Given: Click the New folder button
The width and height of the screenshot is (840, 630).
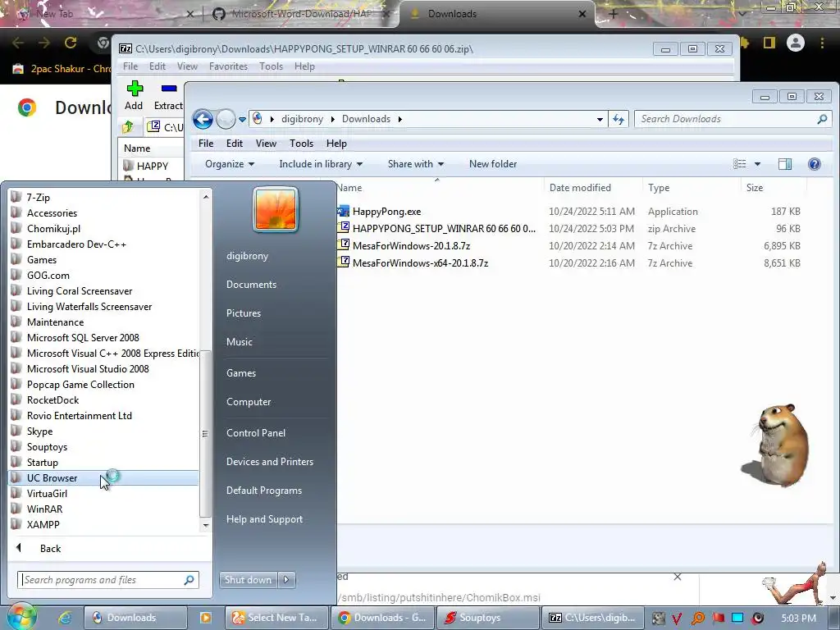Looking at the screenshot, I should [x=493, y=164].
